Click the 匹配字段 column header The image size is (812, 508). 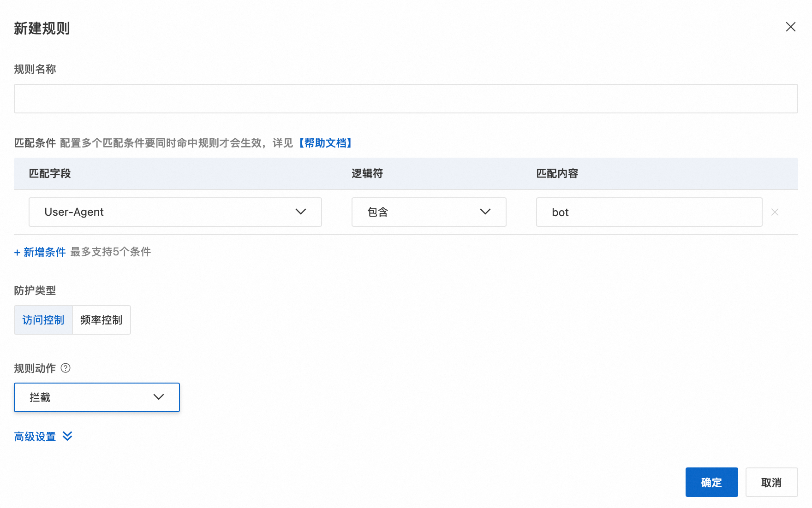tap(50, 173)
